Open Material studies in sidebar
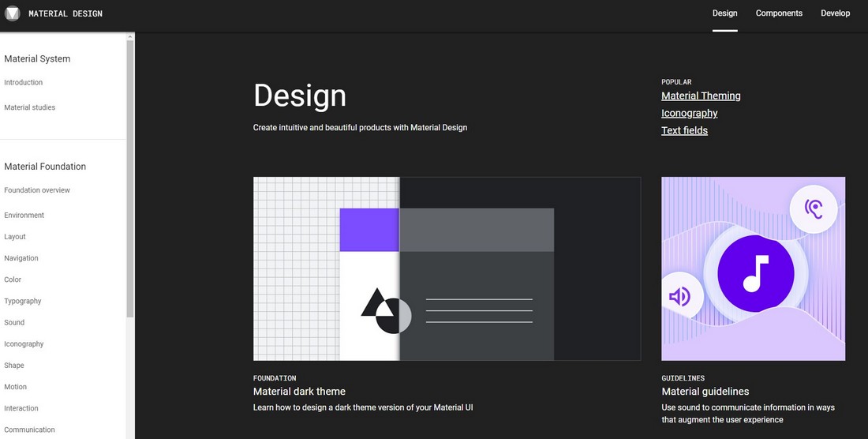Viewport: 868px width, 439px height. point(30,107)
